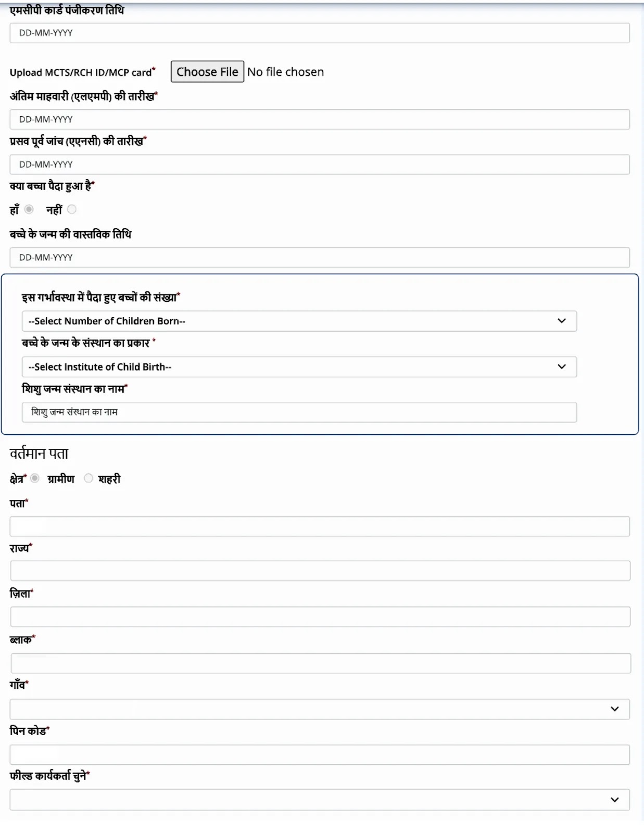Click the ज़िला district input field
644x833 pixels.
pos(320,616)
